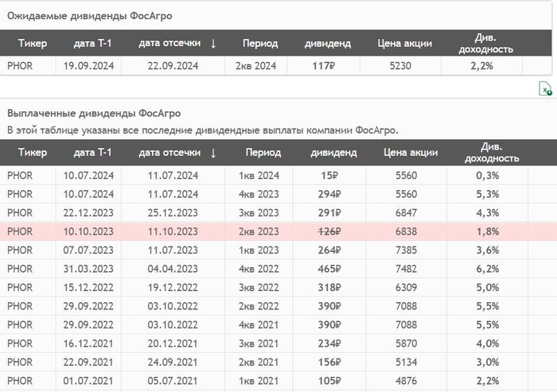Screen dimensions: 557x392
Task: Click the share price 5230 cell
Action: pos(400,66)
